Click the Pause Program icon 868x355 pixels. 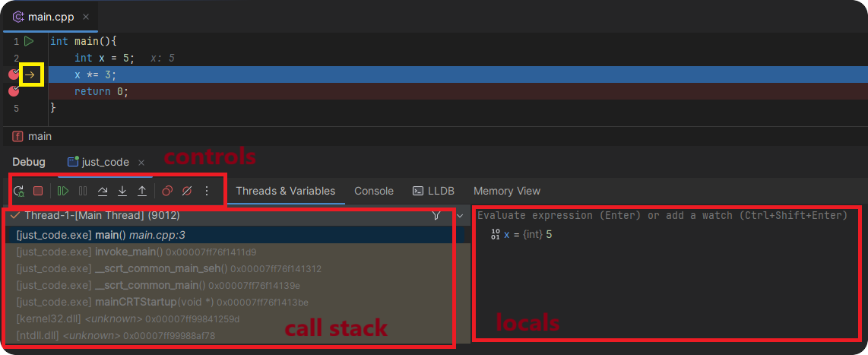83,191
